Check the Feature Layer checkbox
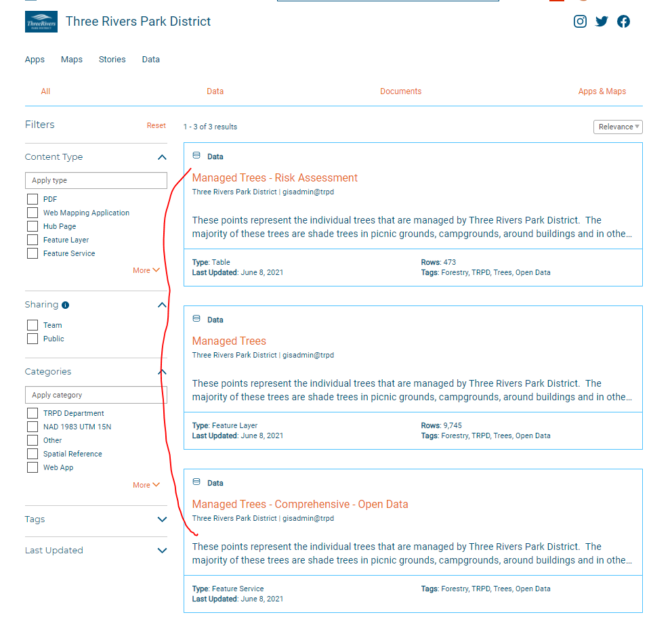 [x=33, y=240]
